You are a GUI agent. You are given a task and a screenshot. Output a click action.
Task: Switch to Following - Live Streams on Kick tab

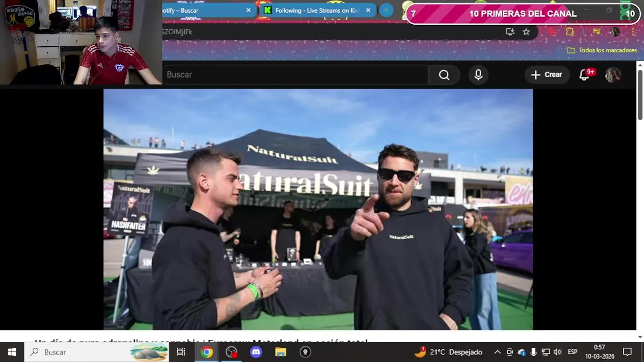(x=318, y=10)
